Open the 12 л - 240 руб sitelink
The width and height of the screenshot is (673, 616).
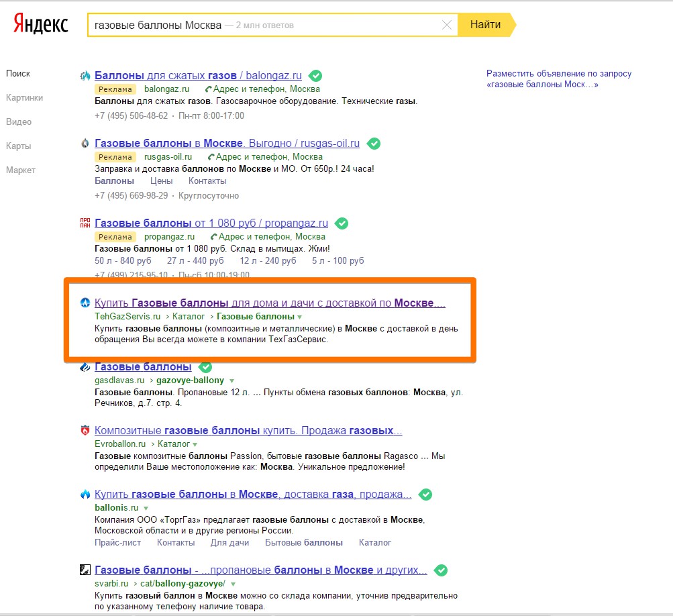click(x=268, y=260)
